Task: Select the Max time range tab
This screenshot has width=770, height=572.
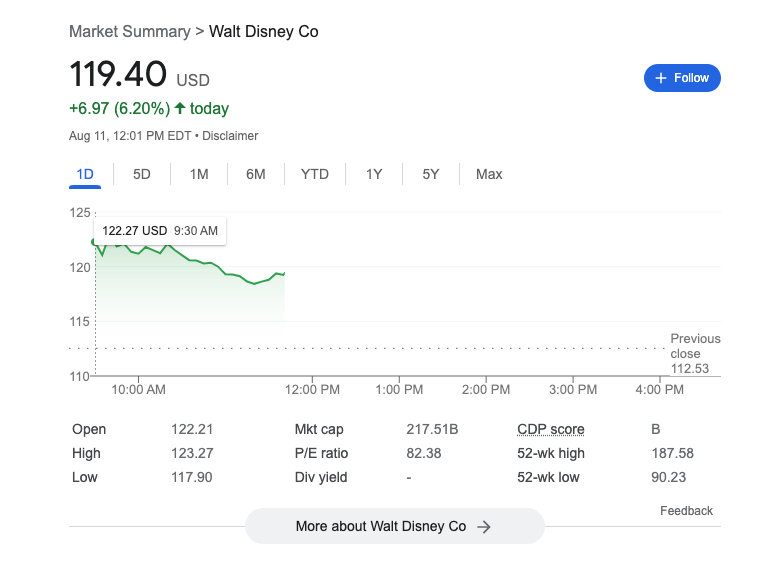Action: click(489, 174)
